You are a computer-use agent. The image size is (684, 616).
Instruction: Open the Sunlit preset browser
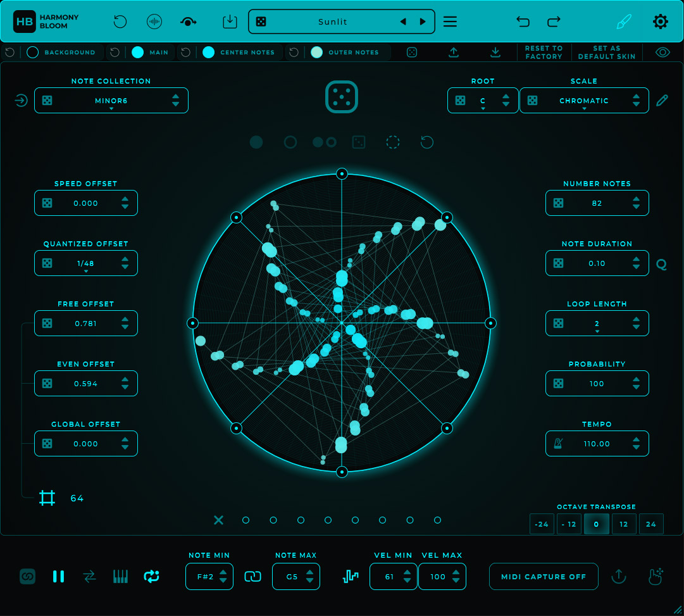pos(333,21)
